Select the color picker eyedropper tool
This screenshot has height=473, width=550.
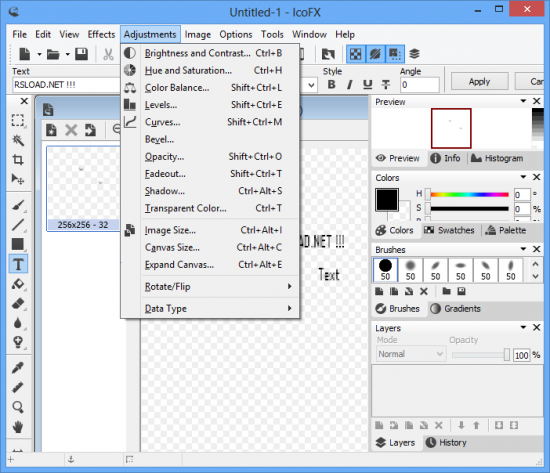pyautogui.click(x=18, y=368)
